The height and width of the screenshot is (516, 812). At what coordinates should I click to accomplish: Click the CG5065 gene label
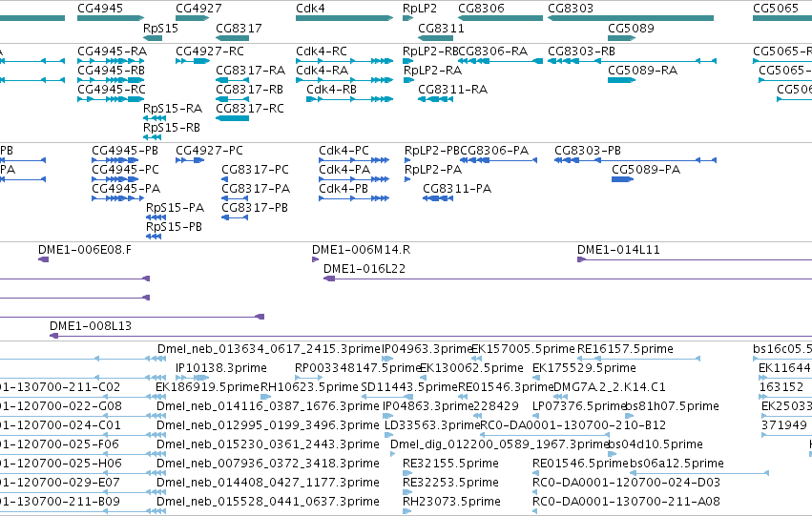776,9
